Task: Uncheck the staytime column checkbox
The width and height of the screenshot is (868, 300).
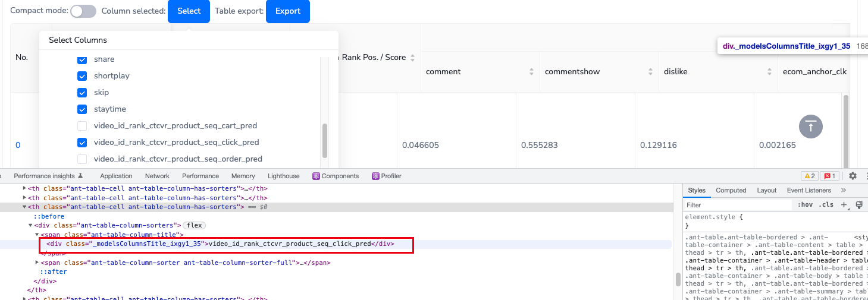Action: [x=82, y=109]
